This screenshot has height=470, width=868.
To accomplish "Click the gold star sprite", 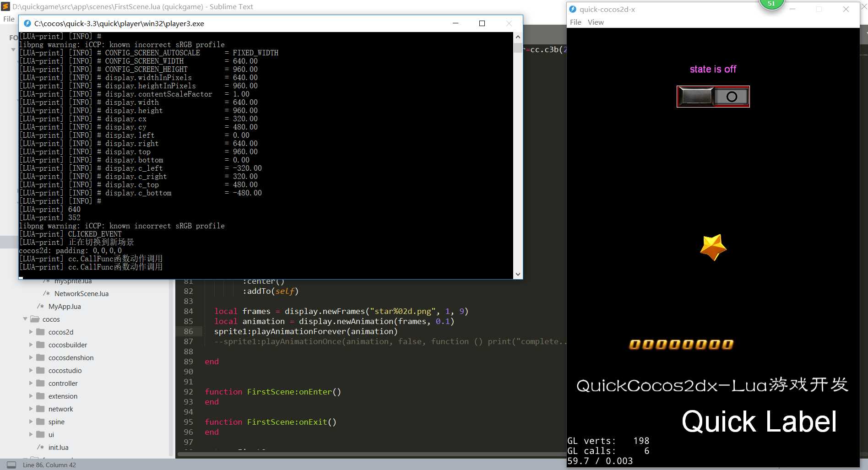I will coord(713,247).
